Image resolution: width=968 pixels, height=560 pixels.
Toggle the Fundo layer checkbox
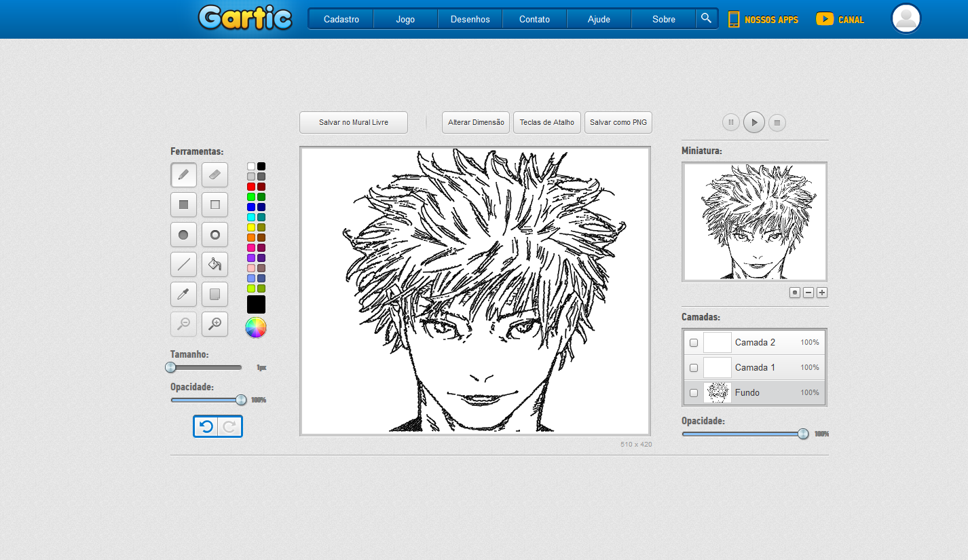(x=694, y=393)
